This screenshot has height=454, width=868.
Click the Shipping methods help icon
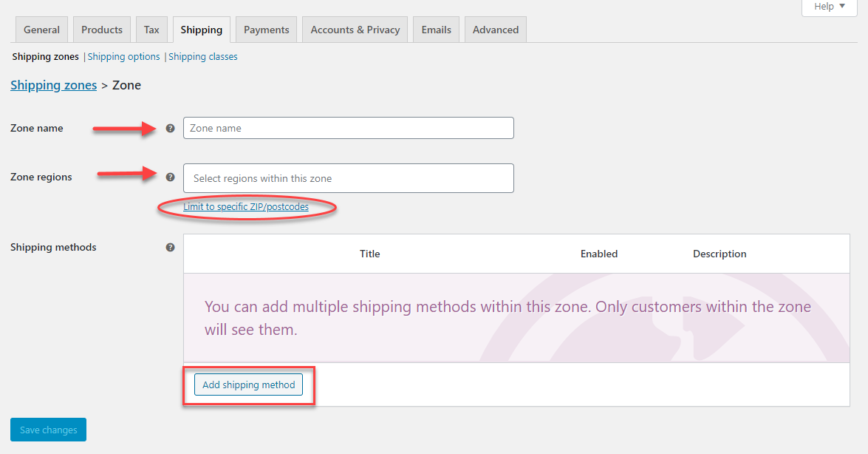[171, 247]
